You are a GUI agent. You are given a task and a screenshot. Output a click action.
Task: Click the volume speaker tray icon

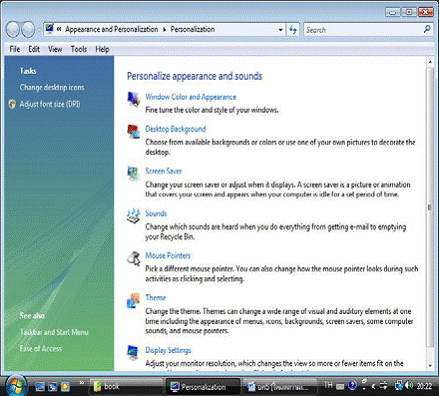click(410, 386)
